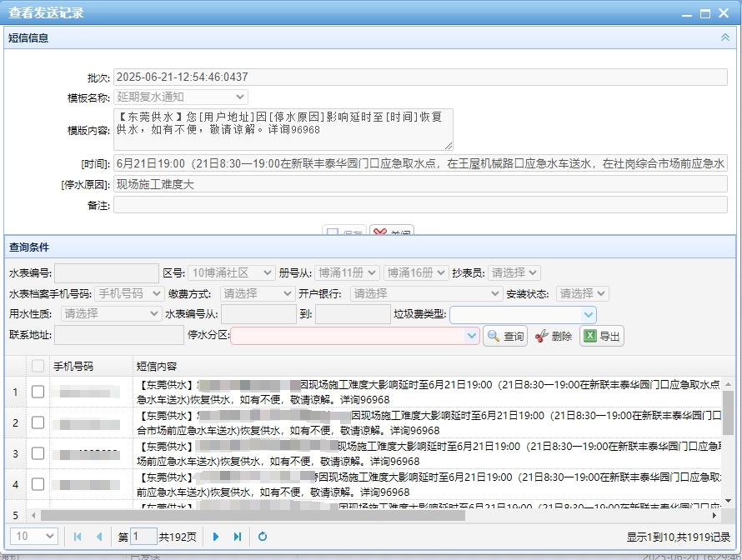Toggle the select-all header checkbox
The image size is (742, 560).
click(38, 366)
